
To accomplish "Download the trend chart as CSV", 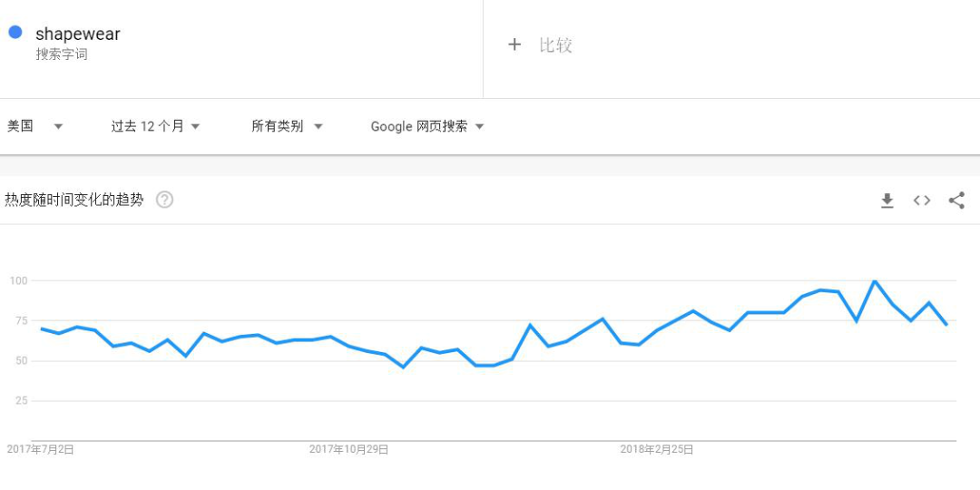I will coord(887,201).
